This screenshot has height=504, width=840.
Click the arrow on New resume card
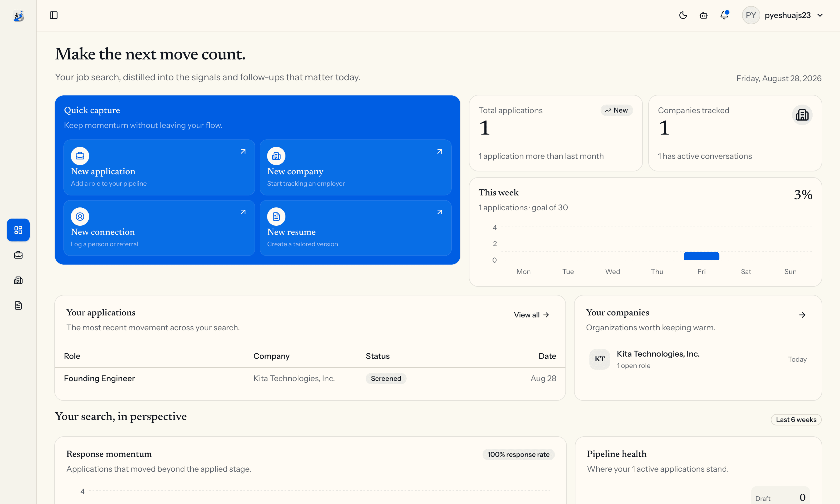440,212
